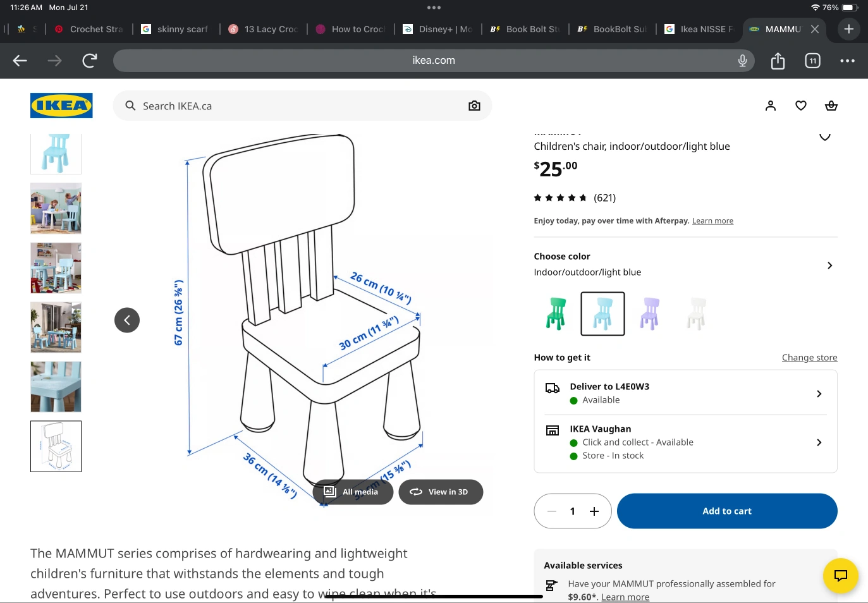Click the quantity value 1

point(573,511)
